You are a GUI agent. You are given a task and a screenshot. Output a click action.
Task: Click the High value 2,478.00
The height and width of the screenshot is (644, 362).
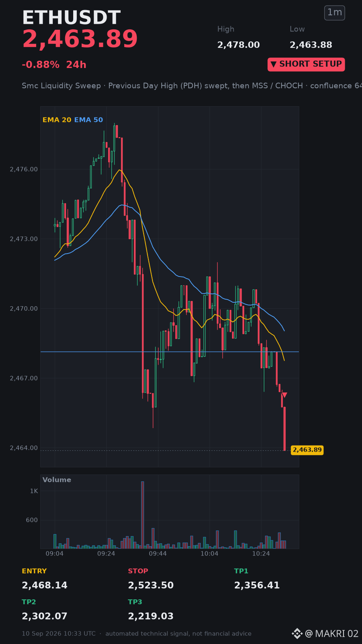click(239, 45)
